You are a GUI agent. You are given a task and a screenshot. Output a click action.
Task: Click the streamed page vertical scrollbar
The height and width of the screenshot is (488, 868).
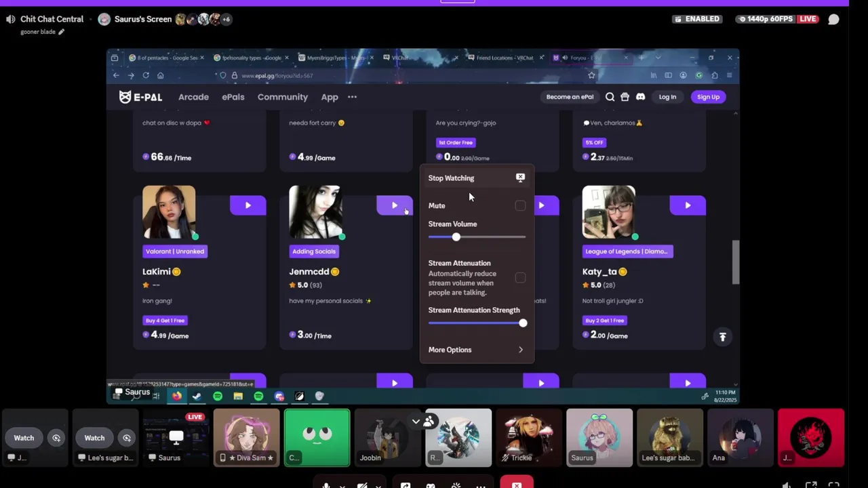click(x=736, y=262)
